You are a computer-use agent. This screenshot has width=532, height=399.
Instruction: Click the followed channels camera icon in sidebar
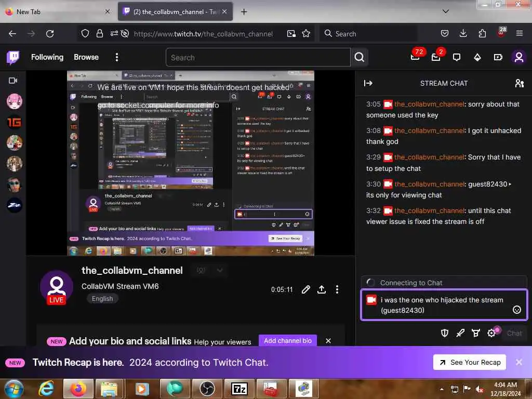[x=13, y=81]
